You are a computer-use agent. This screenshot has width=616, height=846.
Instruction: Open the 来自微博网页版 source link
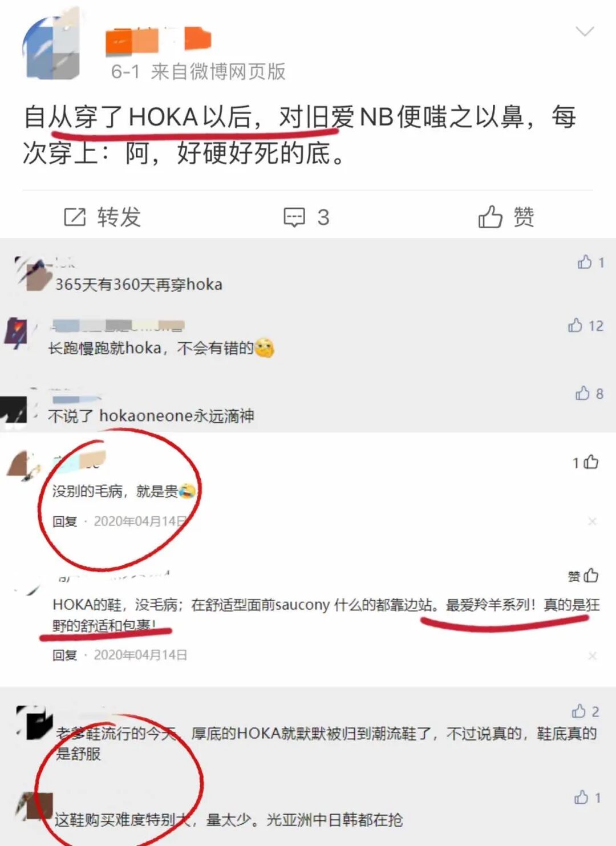click(218, 72)
